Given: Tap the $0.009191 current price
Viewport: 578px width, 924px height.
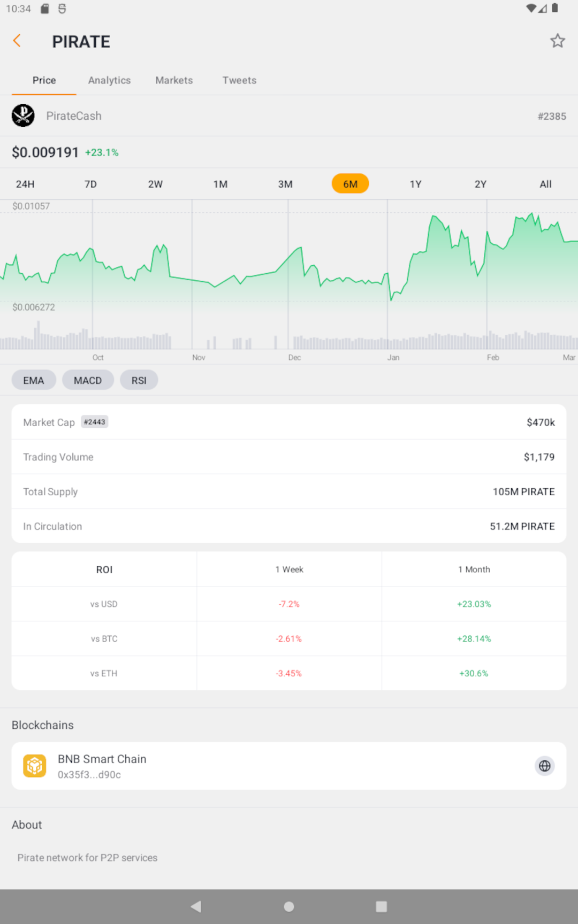Looking at the screenshot, I should (x=45, y=152).
